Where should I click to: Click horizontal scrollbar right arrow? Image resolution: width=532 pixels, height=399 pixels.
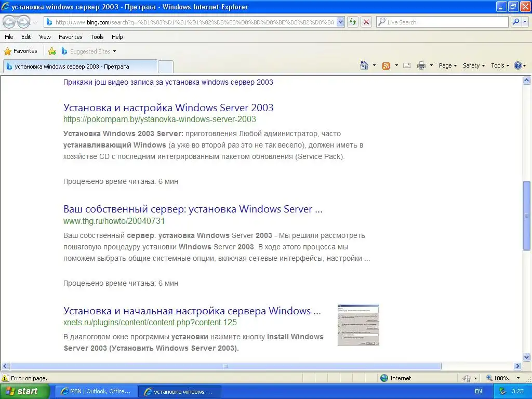point(518,366)
